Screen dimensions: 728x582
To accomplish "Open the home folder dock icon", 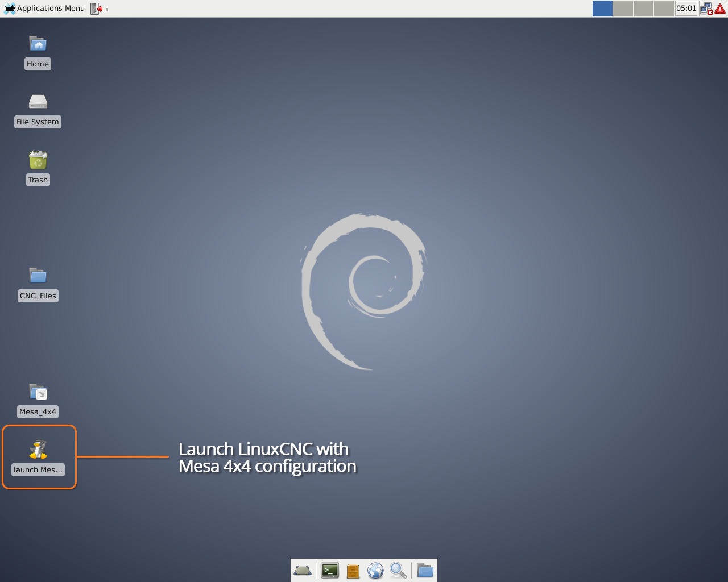I will point(425,570).
